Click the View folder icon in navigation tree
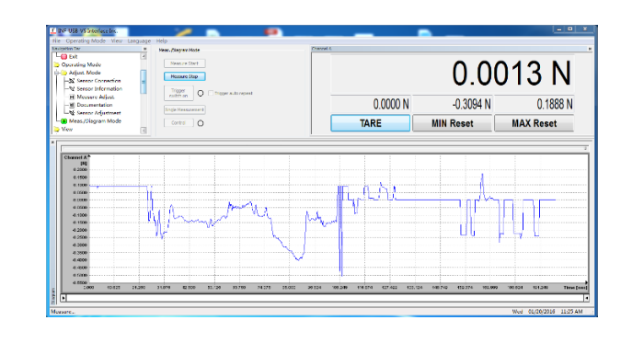This screenshot has height=343, width=644. pyautogui.click(x=57, y=130)
